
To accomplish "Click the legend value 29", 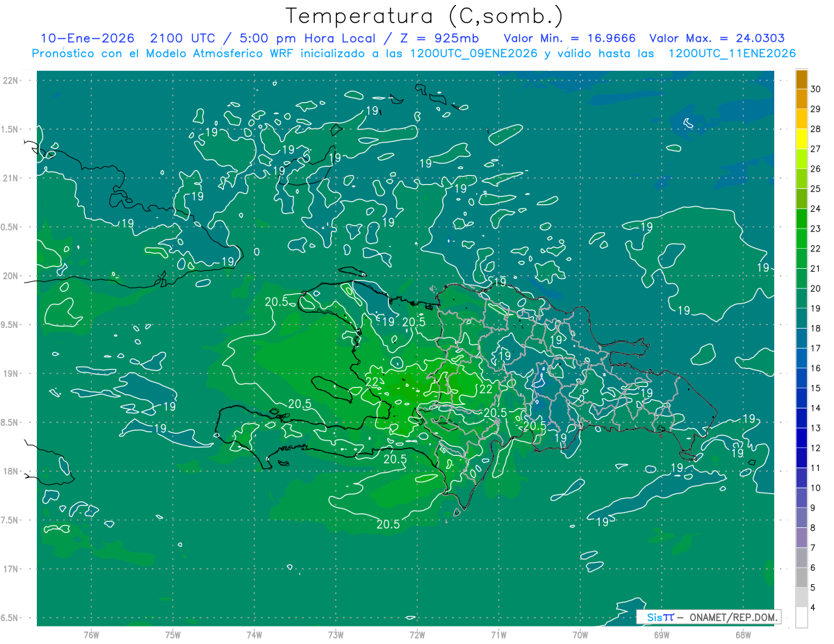I will point(815,108).
